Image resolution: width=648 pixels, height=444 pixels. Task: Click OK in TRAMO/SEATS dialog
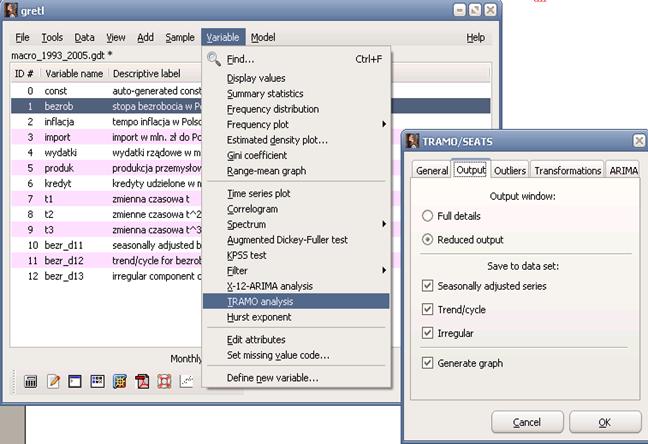point(605,422)
